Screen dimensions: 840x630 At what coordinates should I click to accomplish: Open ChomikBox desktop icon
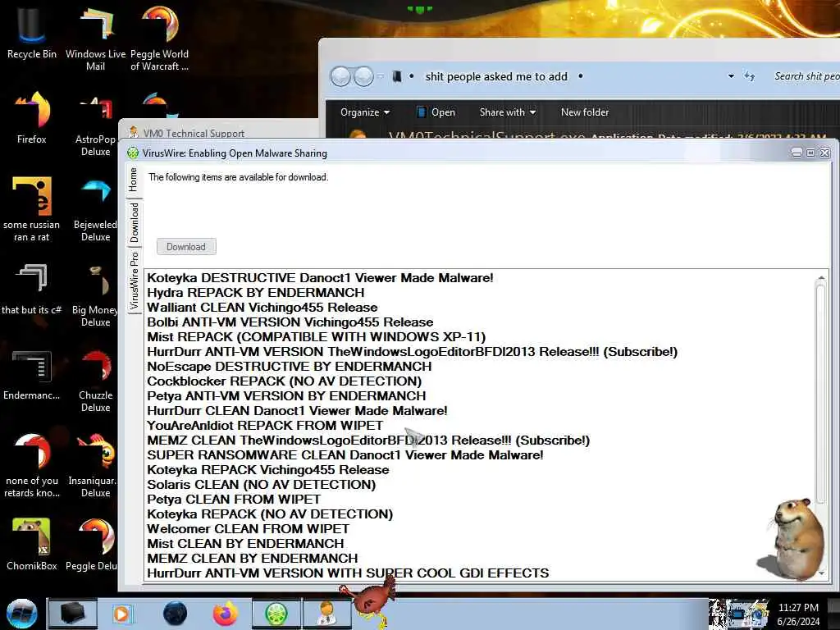tap(32, 544)
